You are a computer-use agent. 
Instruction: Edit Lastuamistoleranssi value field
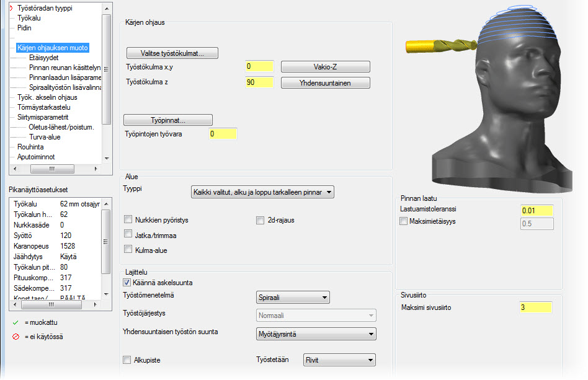(x=537, y=211)
